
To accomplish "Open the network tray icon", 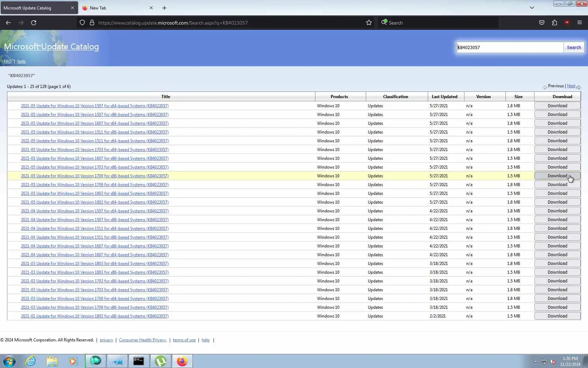I will (544, 361).
